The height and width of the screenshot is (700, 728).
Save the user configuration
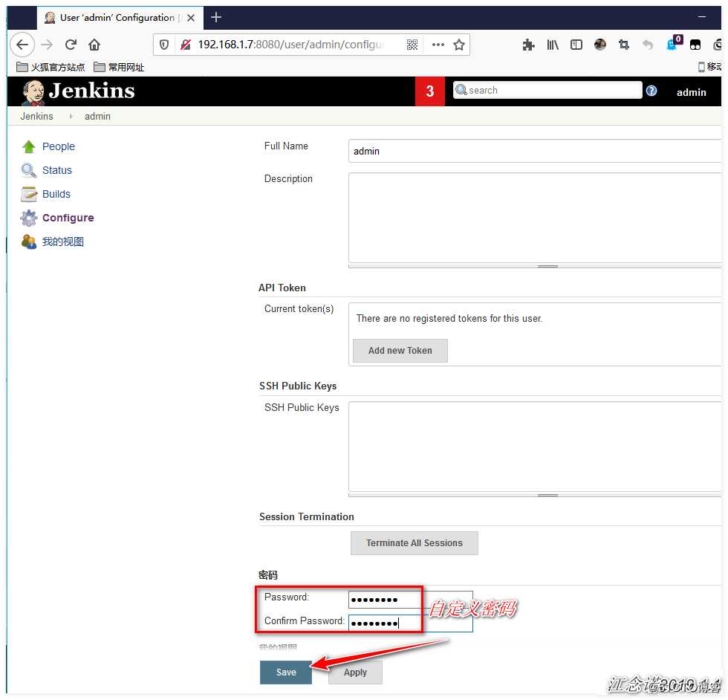point(286,672)
